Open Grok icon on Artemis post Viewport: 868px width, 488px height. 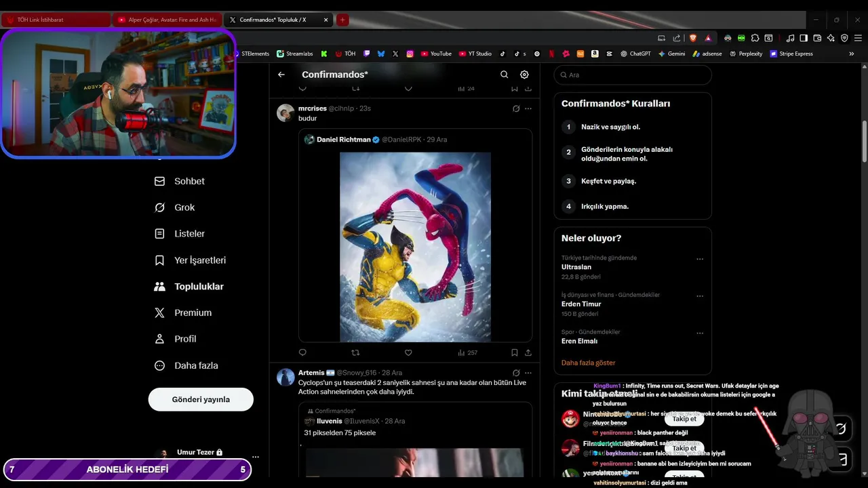(x=516, y=373)
